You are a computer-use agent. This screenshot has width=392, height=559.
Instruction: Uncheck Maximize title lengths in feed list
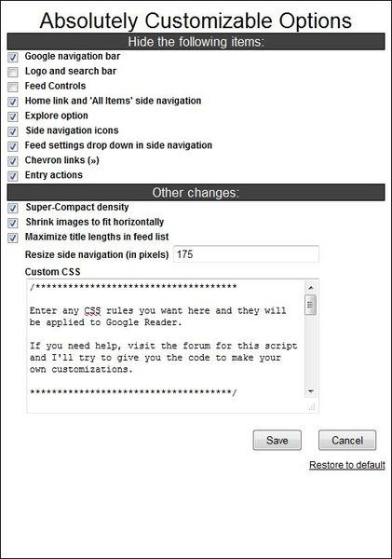[13, 238]
